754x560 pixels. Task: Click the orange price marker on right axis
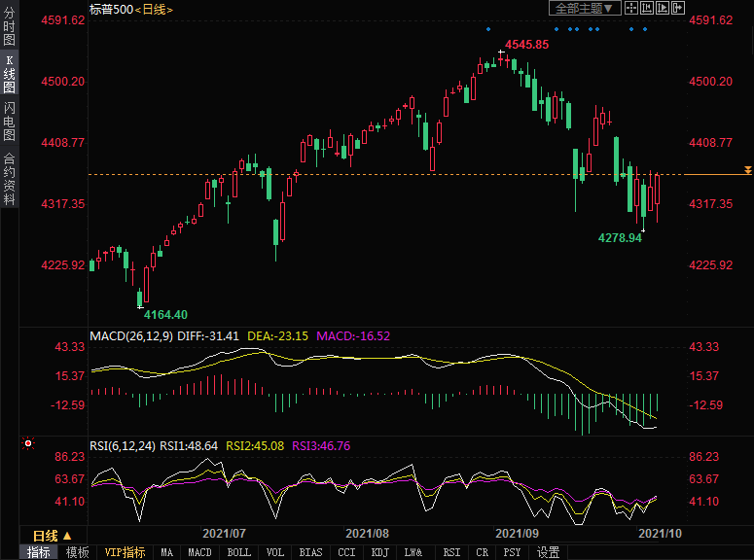pos(746,171)
